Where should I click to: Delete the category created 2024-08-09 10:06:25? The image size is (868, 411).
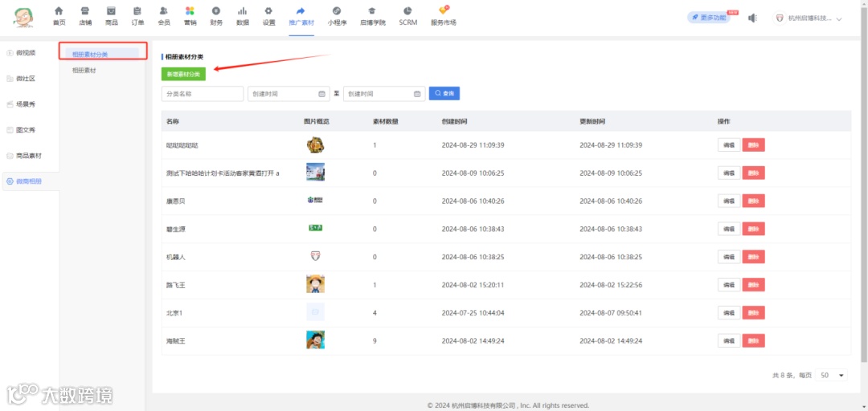pos(753,173)
